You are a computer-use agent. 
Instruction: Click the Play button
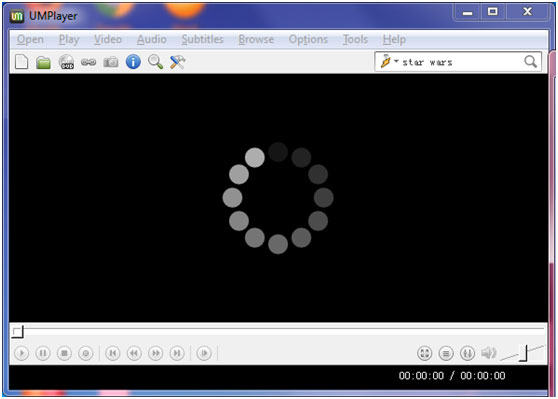point(22,353)
